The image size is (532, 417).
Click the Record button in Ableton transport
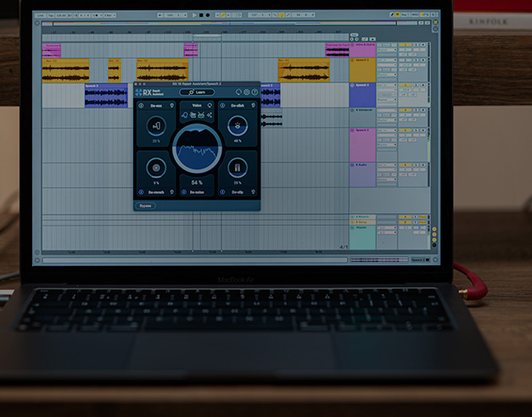pos(208,15)
